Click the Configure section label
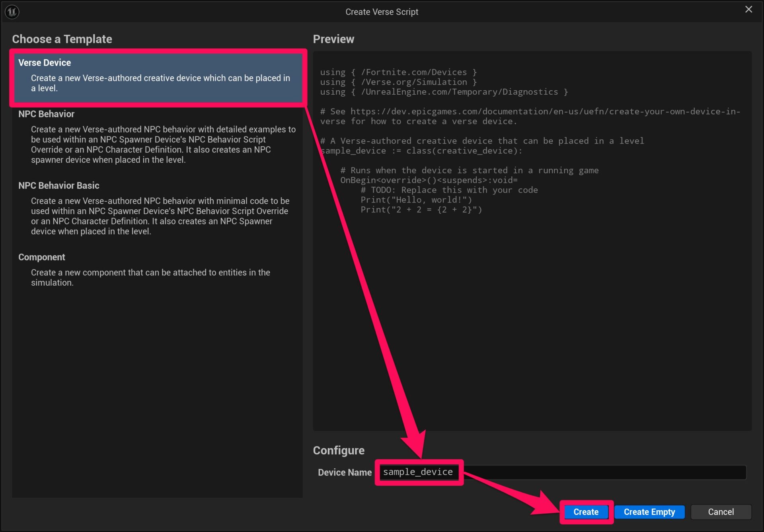 [339, 450]
